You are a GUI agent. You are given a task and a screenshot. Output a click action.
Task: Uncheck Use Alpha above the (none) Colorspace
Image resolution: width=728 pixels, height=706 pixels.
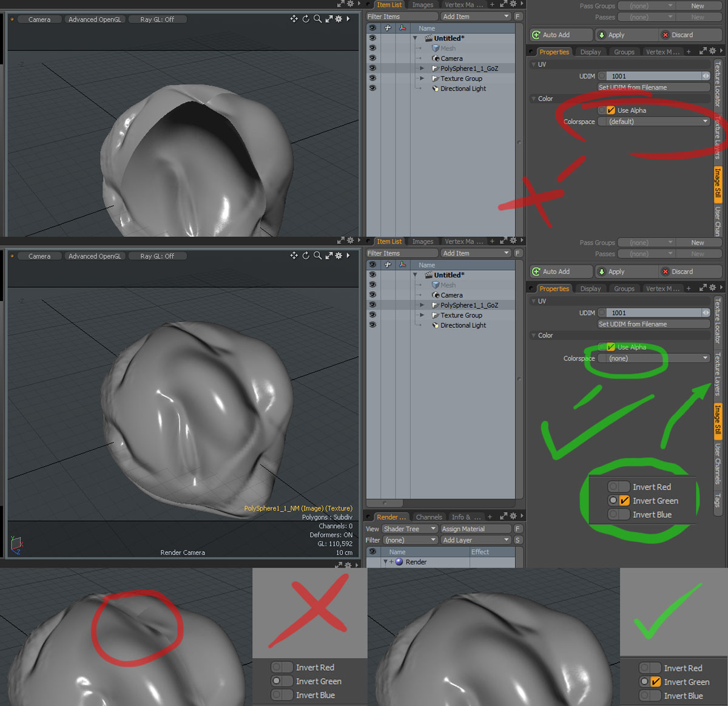click(x=611, y=347)
